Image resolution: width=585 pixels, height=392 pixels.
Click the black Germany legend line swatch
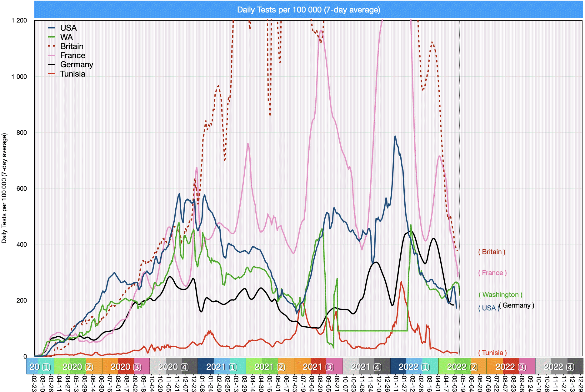click(x=52, y=64)
